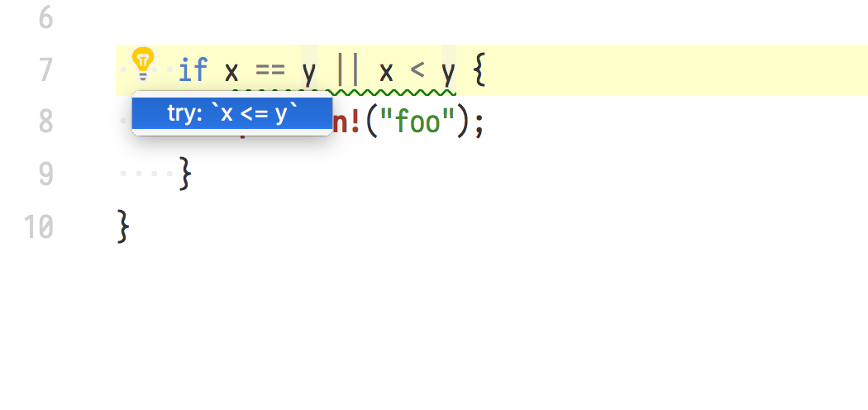Place cursor on the "if" keyword
868x410 pixels.
(x=193, y=70)
